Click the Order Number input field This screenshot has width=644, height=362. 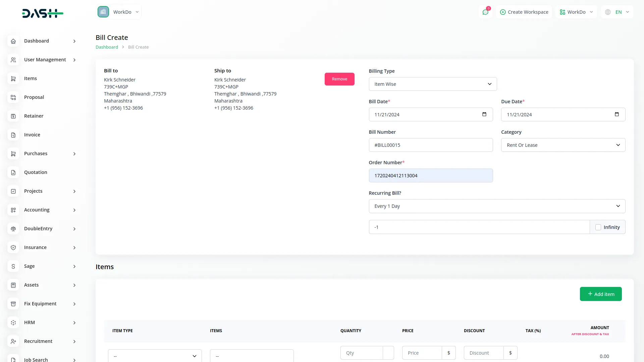click(x=430, y=176)
